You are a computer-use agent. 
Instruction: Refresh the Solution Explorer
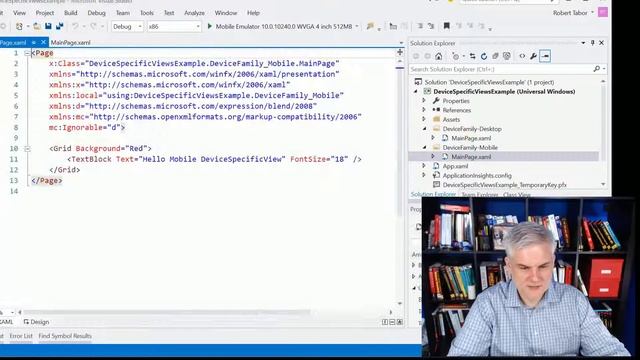coord(484,56)
